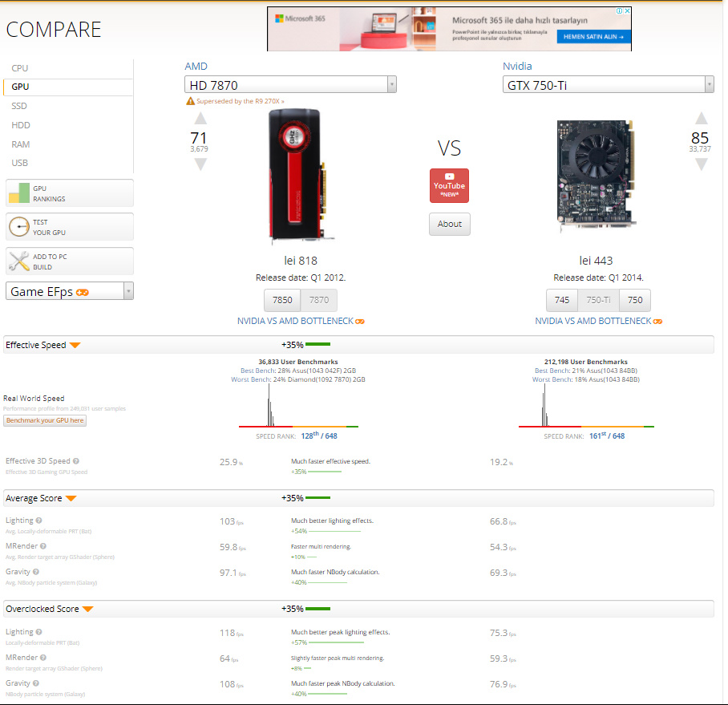Collapse the Average Score section
This screenshot has width=728, height=705.
(x=71, y=498)
